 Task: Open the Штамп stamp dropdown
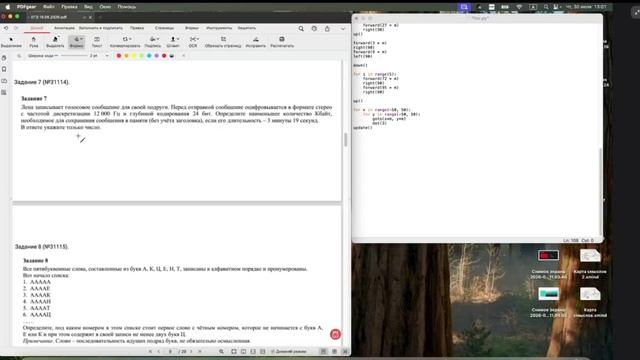tap(173, 42)
